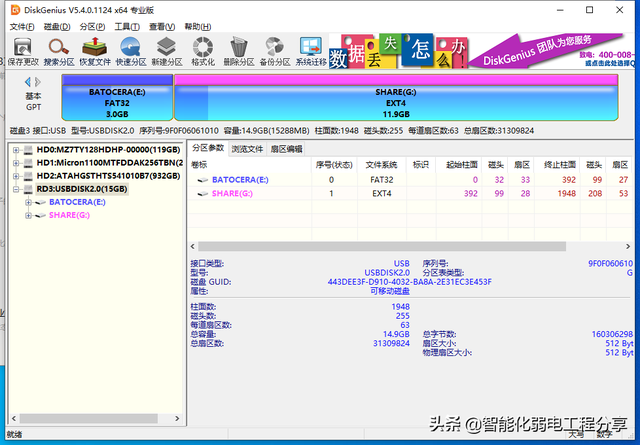Click the Save Changes (保存更改) toolbar icon
Viewport: 640px width, 445px height.
tap(23, 51)
